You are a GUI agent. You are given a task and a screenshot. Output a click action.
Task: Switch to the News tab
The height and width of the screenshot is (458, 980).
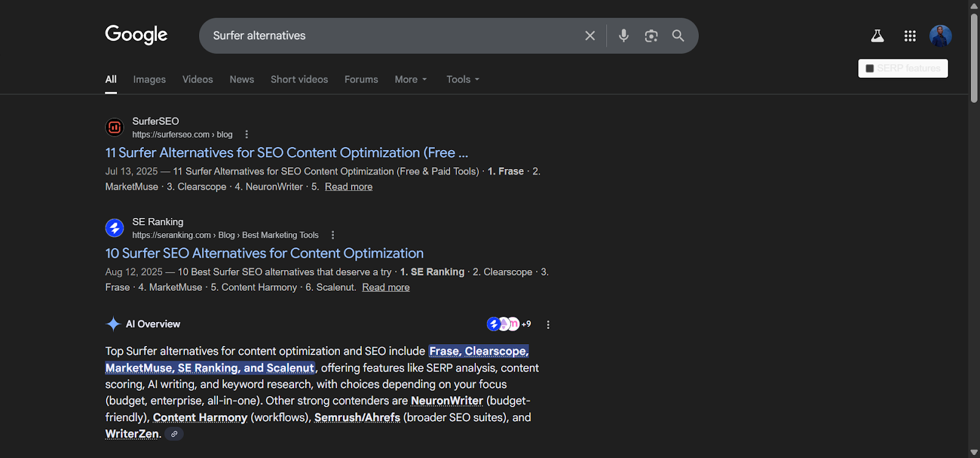(x=242, y=80)
